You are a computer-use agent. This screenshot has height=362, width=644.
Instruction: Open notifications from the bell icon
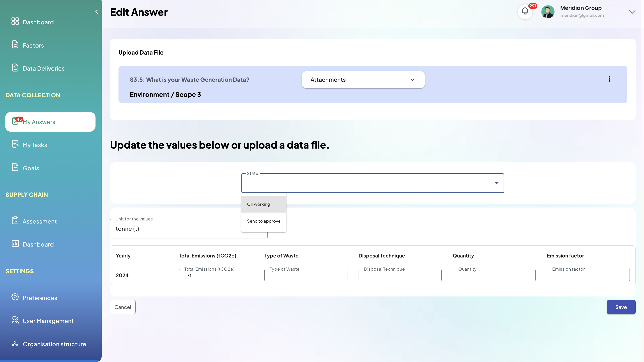point(525,12)
